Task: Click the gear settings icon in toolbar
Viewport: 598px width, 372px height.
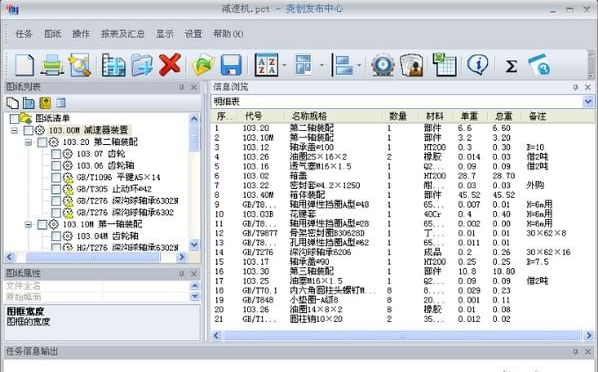Action: tap(383, 65)
